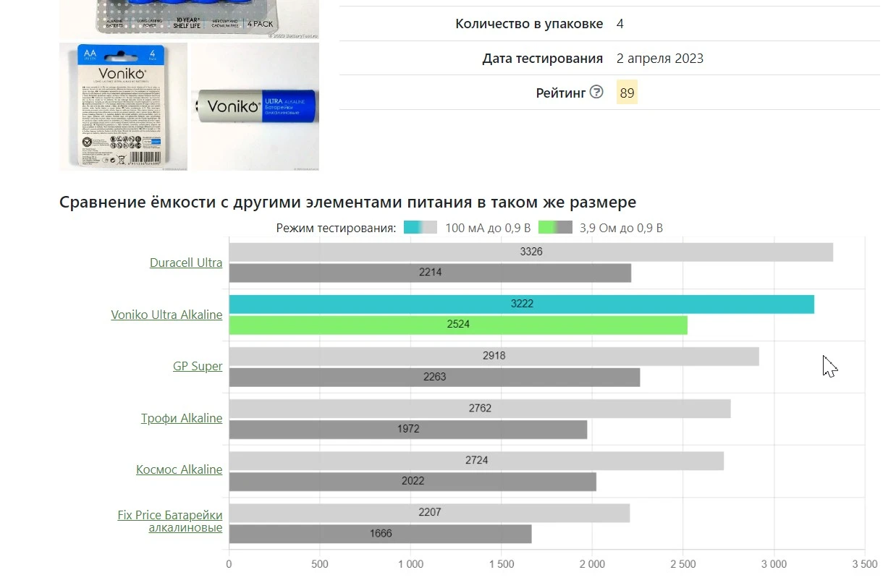Click the 3,9 Ом до 0,9 В legend label

click(x=621, y=228)
